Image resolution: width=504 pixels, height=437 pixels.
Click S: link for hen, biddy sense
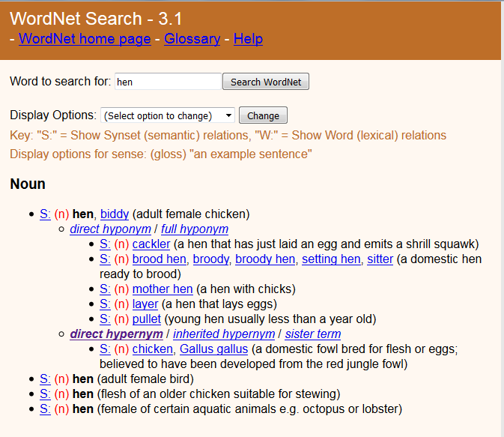click(x=45, y=214)
